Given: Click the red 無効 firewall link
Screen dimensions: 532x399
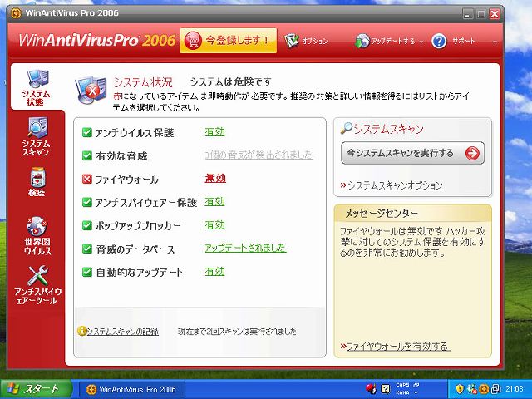Looking at the screenshot, I should coord(215,179).
